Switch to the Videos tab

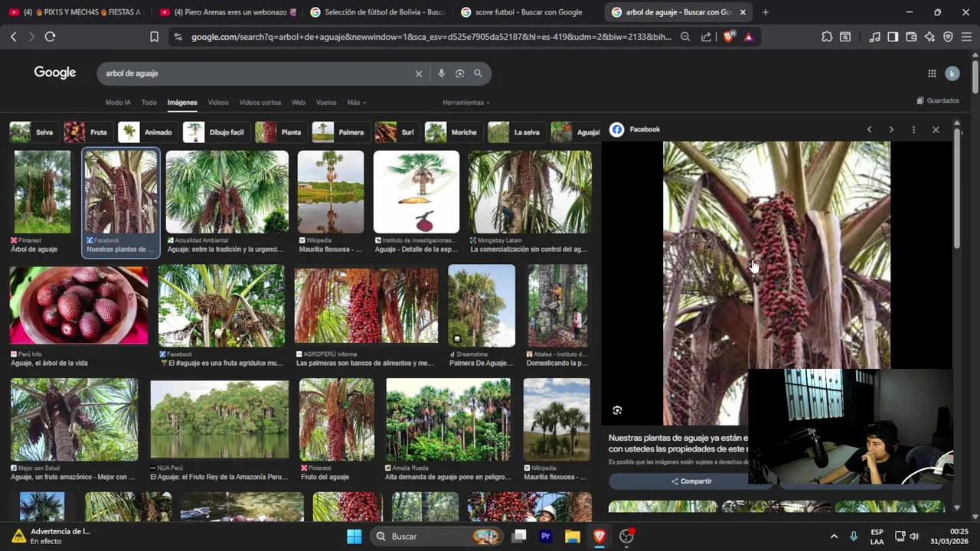click(x=218, y=103)
